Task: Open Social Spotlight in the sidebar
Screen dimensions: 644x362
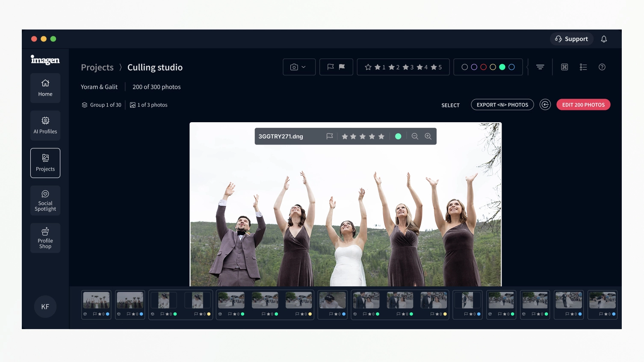Action: pyautogui.click(x=45, y=200)
